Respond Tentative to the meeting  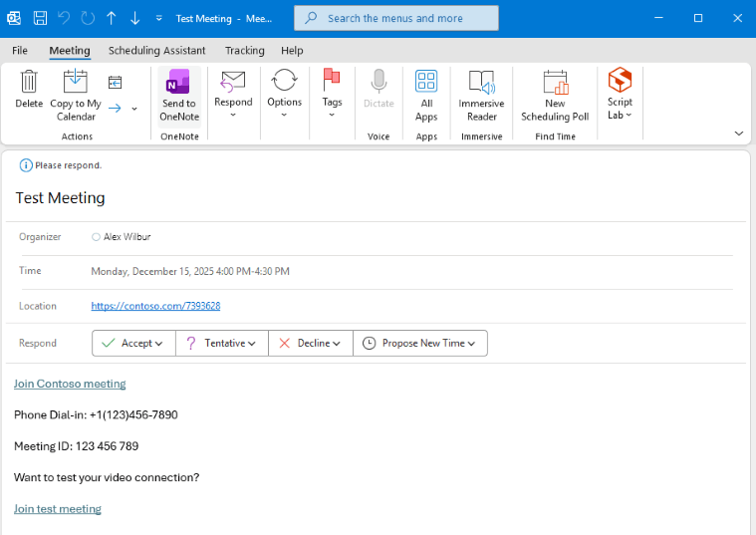[x=222, y=343]
